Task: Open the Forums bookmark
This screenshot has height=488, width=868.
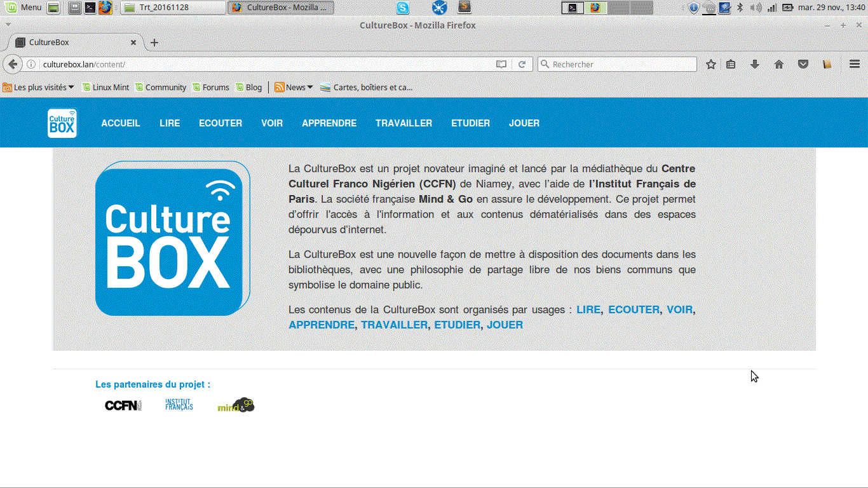Action: coord(211,87)
